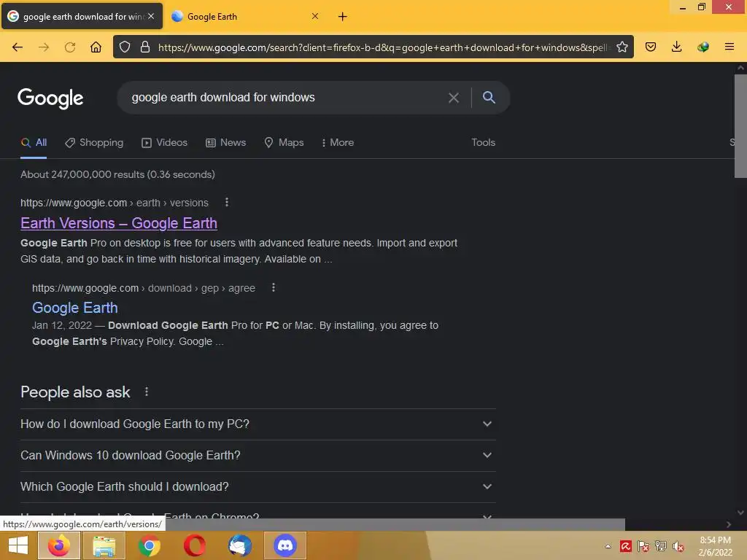This screenshot has height=560, width=747.
Task: Click the Firefox taskbar icon
Action: pos(59,545)
